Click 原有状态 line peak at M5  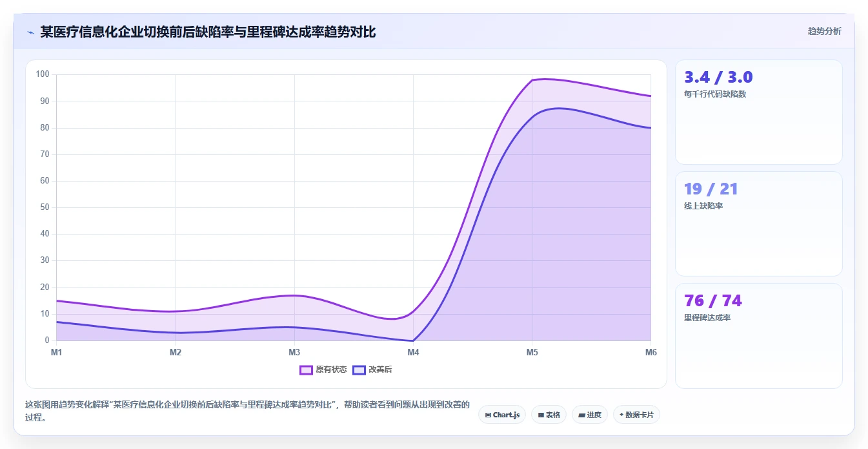click(532, 80)
